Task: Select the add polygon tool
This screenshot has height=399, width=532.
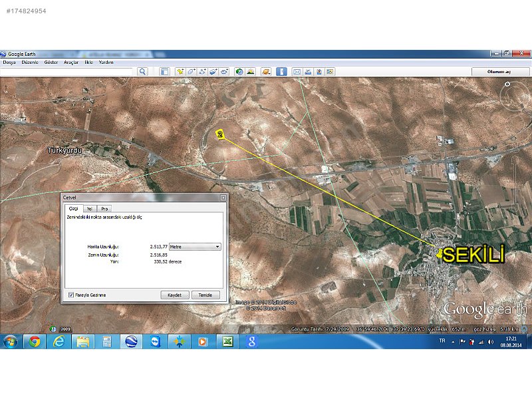Action: 191,72
